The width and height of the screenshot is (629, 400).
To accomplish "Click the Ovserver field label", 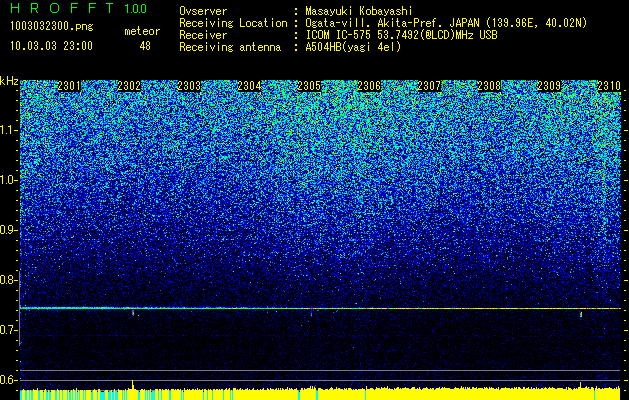I will coord(203,11).
